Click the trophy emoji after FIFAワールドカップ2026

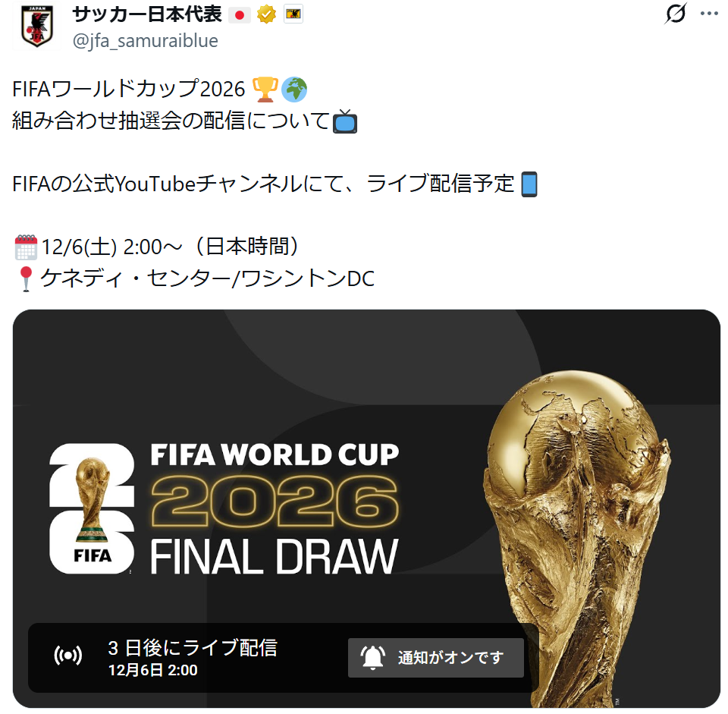tap(265, 90)
